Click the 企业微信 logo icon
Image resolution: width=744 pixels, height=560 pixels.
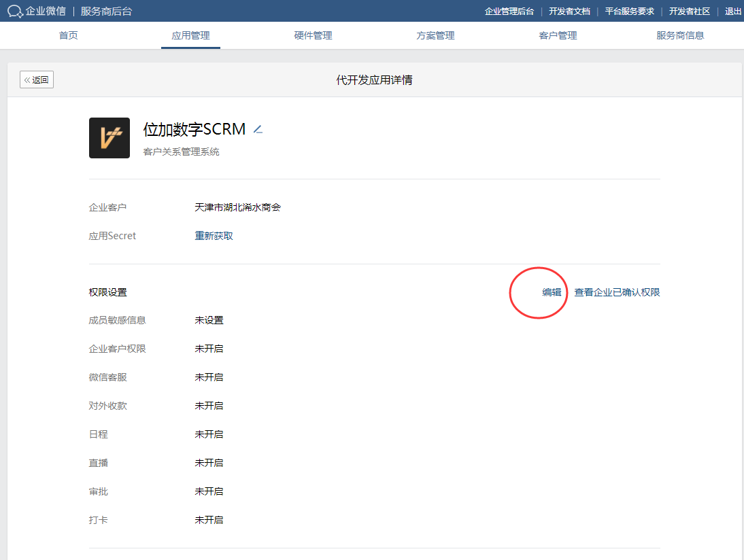click(15, 11)
